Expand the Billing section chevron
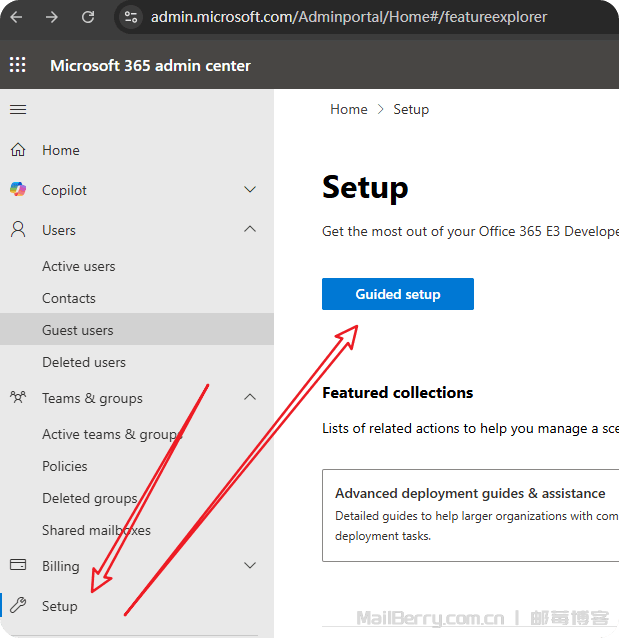Screen dimensions: 619x638 [x=250, y=566]
